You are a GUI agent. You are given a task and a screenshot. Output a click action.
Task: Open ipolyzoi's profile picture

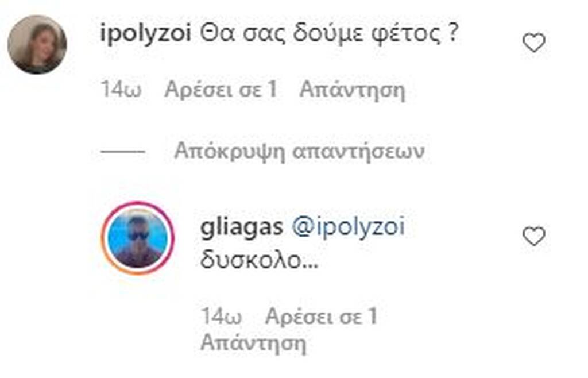tap(37, 44)
